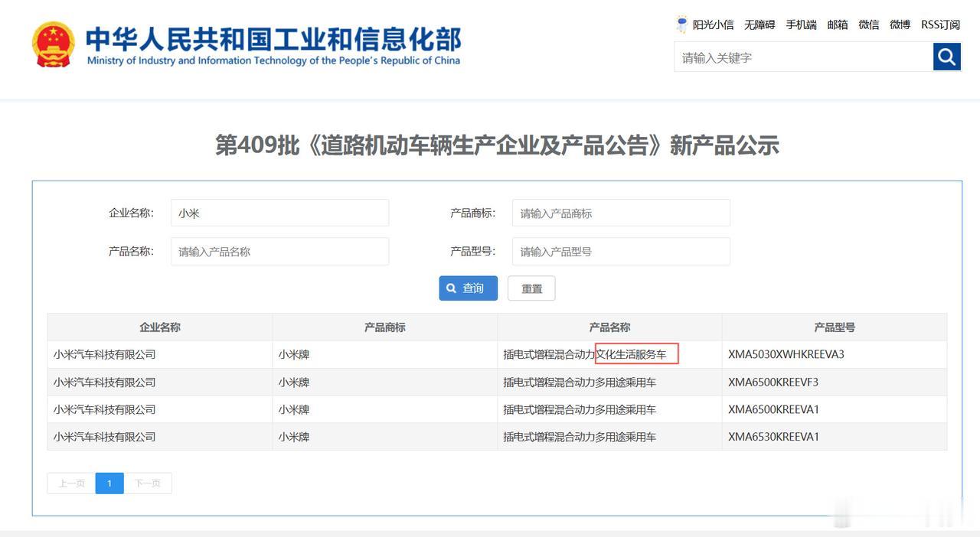Select page 1 in pagination
This screenshot has width=980, height=537.
(x=109, y=483)
